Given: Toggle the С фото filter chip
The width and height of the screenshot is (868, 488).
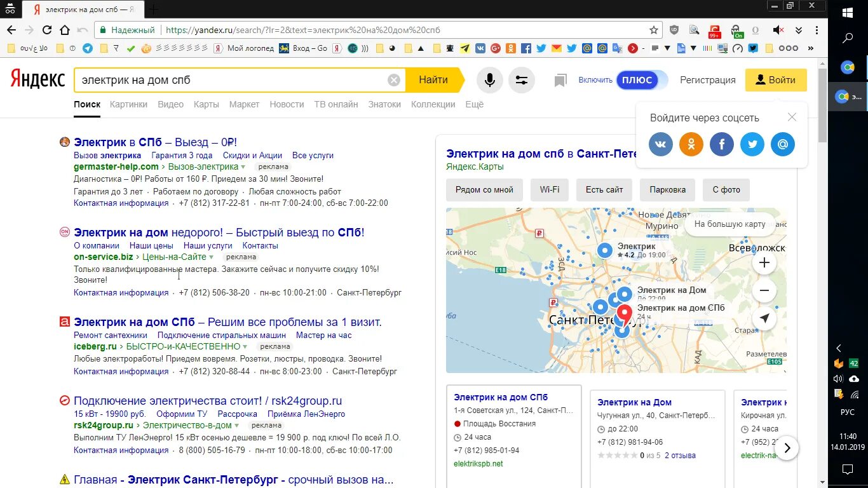Looking at the screenshot, I should pos(726,189).
